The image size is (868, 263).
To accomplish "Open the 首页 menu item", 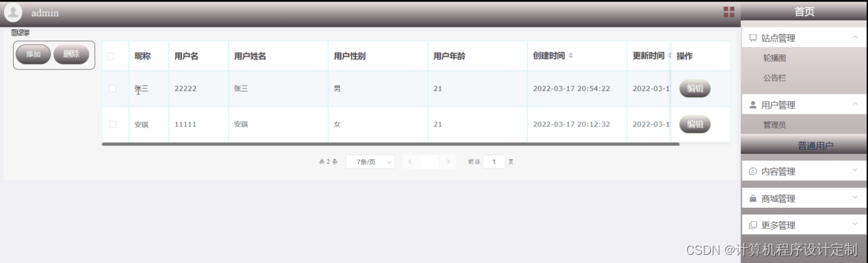I will [x=804, y=12].
